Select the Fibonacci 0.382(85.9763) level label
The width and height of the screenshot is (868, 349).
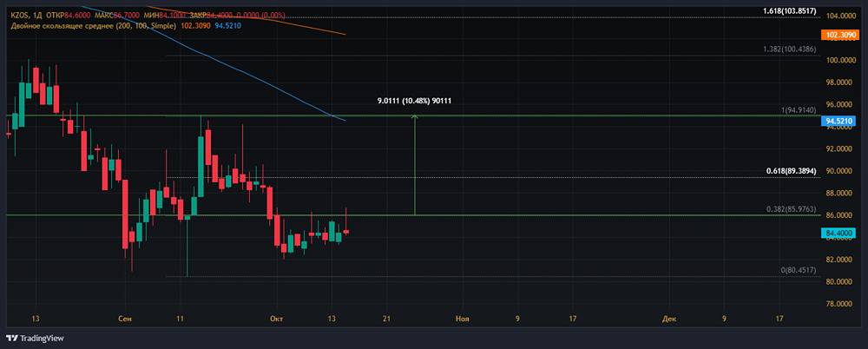pyautogui.click(x=791, y=209)
